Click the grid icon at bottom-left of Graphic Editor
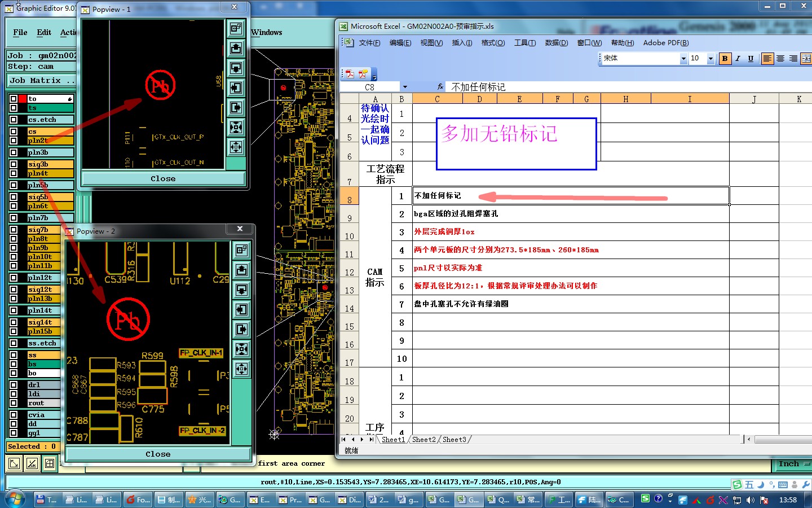The height and width of the screenshot is (508, 812). coord(50,463)
